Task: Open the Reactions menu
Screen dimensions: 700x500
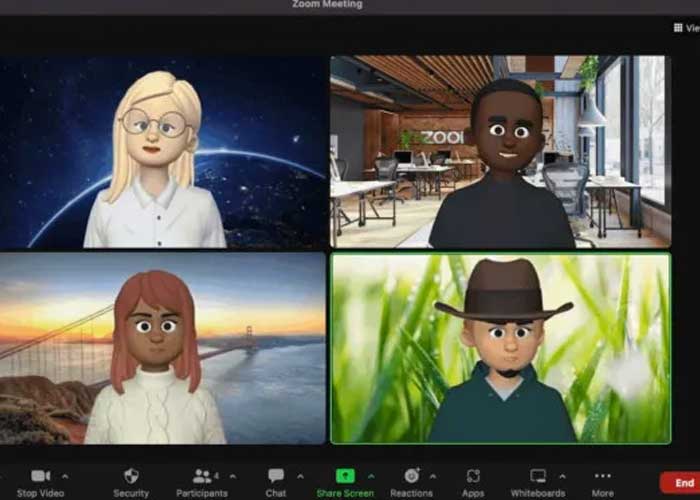Action: (x=411, y=476)
